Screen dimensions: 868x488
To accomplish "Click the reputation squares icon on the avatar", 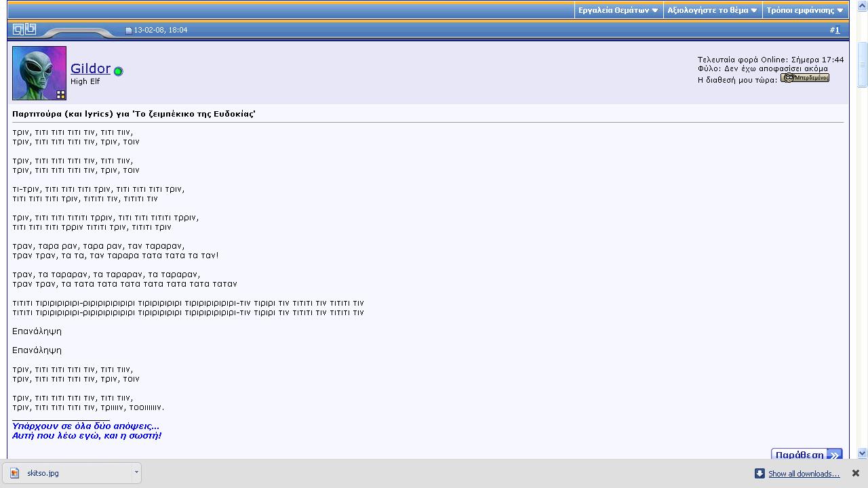I will (x=60, y=95).
